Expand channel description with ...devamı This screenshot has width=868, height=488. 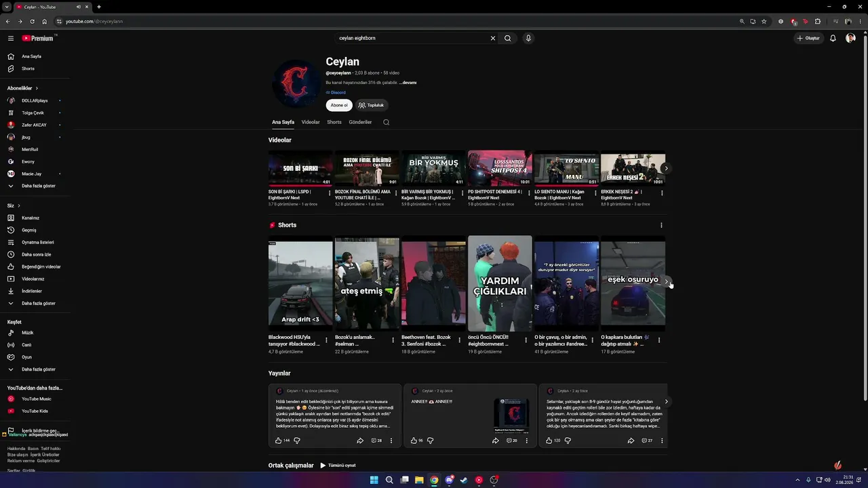click(408, 83)
